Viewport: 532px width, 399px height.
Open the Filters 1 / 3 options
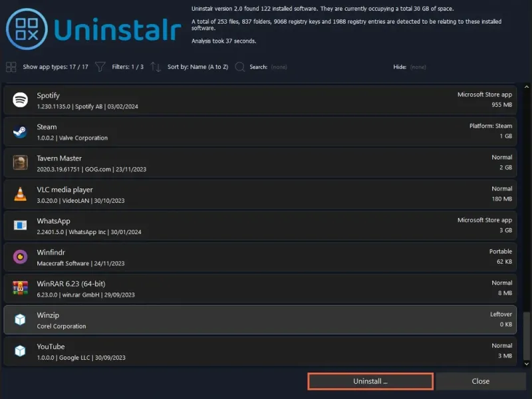128,67
